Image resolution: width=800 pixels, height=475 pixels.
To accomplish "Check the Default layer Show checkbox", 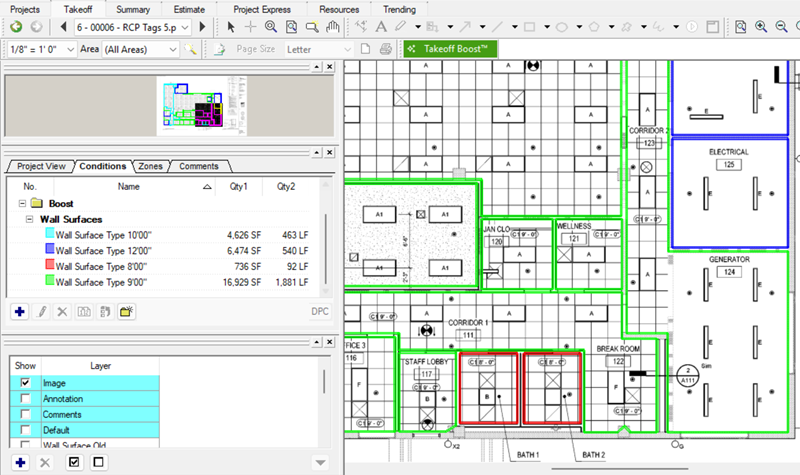I will point(25,430).
